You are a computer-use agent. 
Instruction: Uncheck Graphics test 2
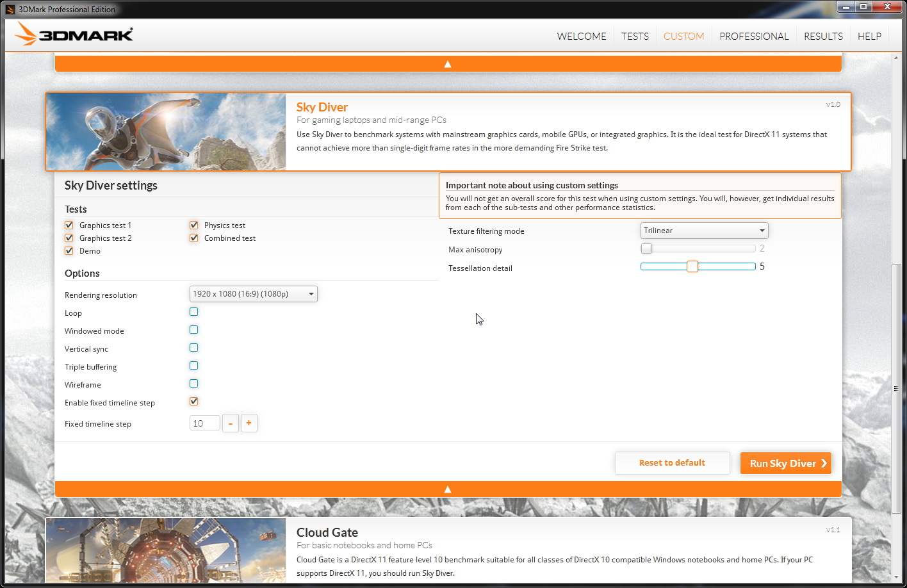(69, 238)
